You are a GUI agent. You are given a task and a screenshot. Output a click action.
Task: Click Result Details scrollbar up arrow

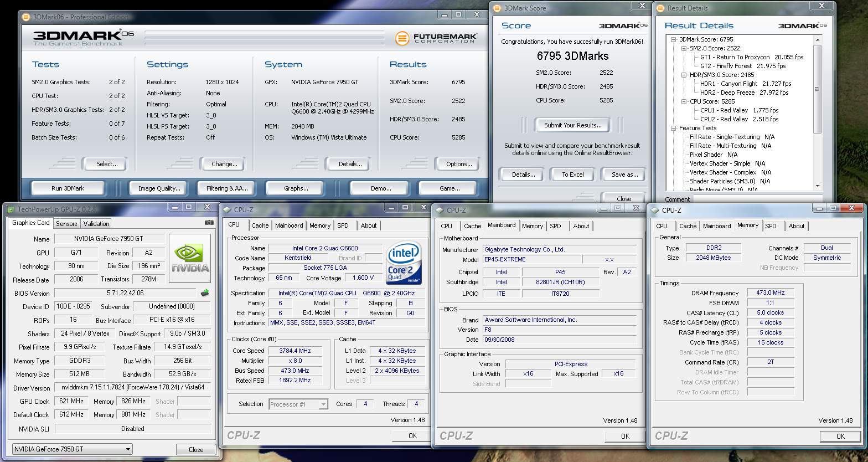pyautogui.click(x=818, y=40)
